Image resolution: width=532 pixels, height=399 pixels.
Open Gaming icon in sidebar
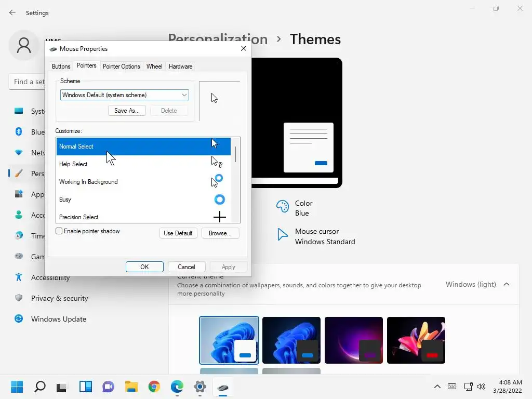[x=19, y=256]
